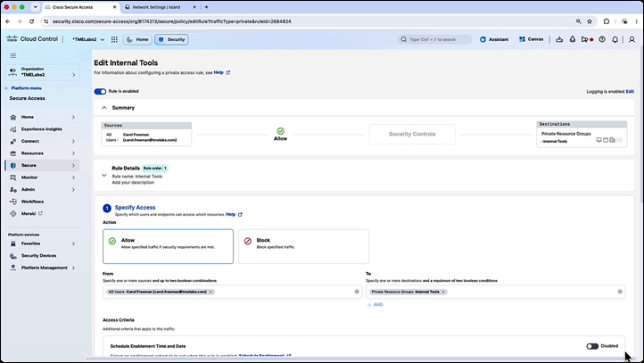Remove the Internal Tools destination chip

(x=443, y=292)
